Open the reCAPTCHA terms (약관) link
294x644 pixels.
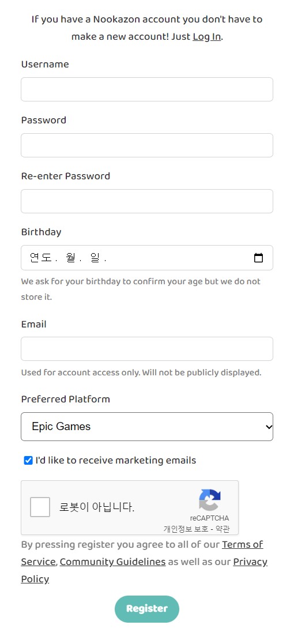tap(223, 529)
